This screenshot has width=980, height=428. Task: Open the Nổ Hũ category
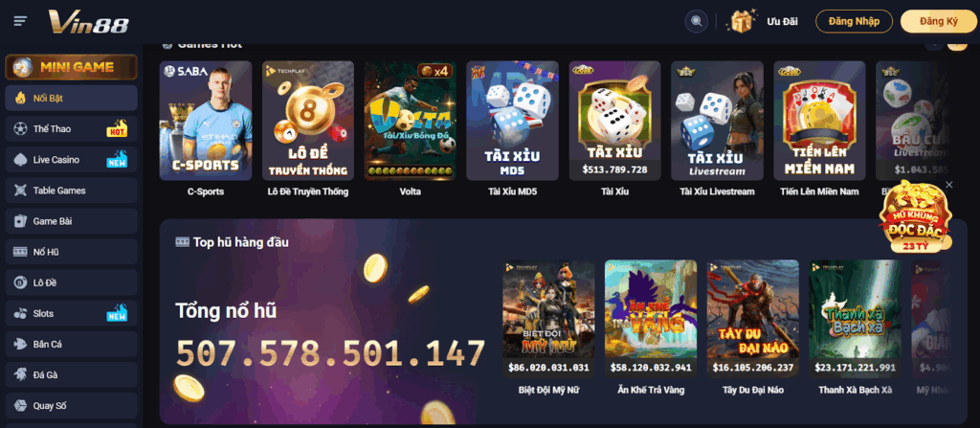[71, 252]
